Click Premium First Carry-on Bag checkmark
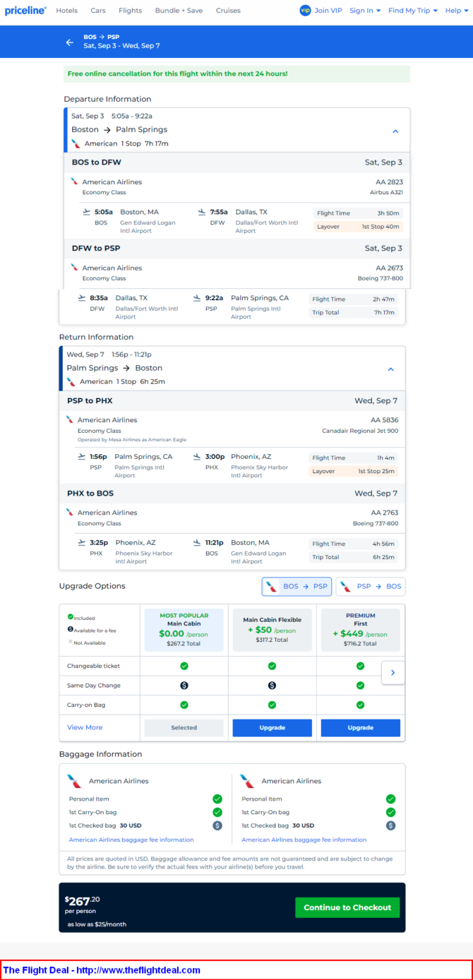The width and height of the screenshot is (473, 980). (x=360, y=705)
